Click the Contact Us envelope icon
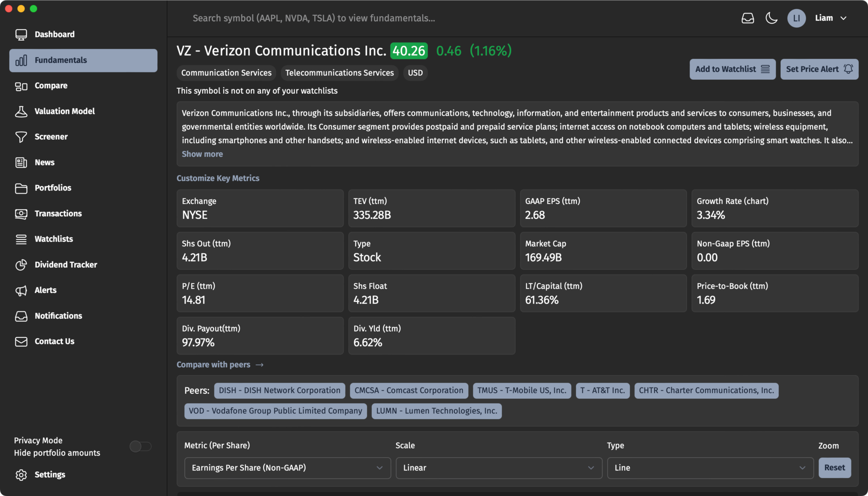The height and width of the screenshot is (496, 868). pos(21,341)
